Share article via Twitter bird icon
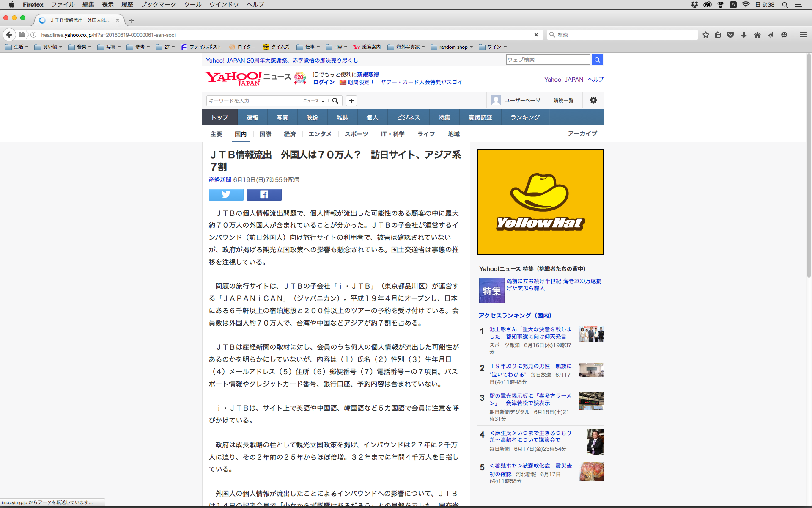This screenshot has width=812, height=508. click(x=226, y=194)
